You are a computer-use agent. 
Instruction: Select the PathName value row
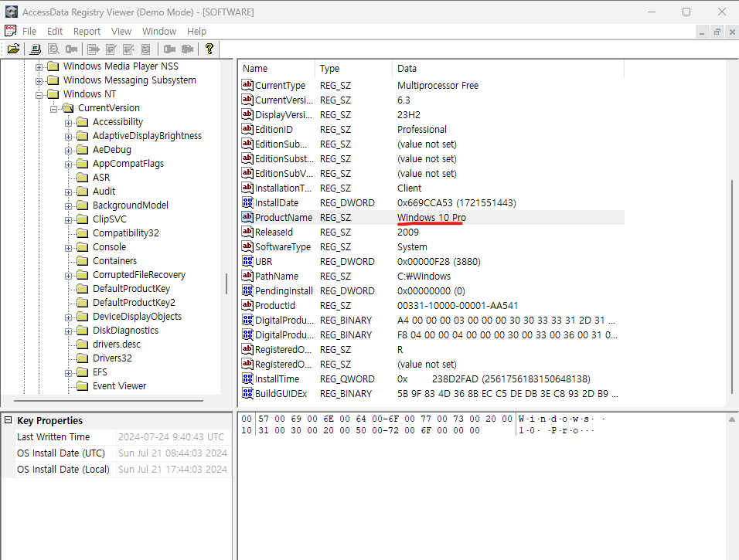(x=432, y=276)
